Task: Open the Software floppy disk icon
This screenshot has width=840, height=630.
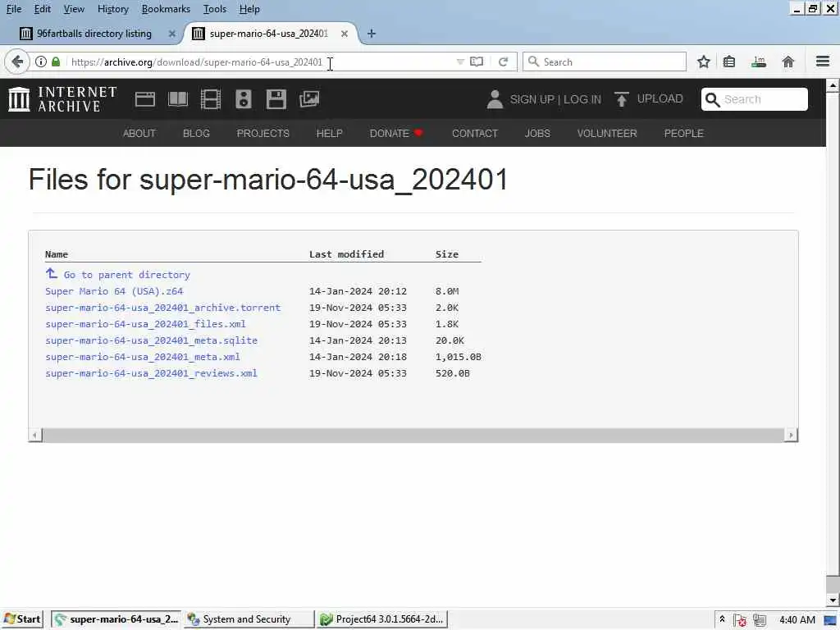Action: [x=276, y=99]
